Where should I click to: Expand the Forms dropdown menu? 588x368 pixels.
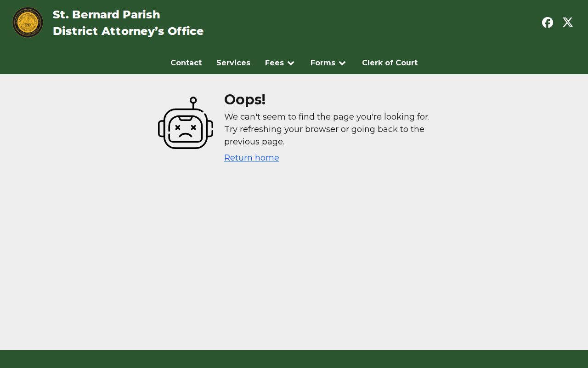(x=328, y=63)
